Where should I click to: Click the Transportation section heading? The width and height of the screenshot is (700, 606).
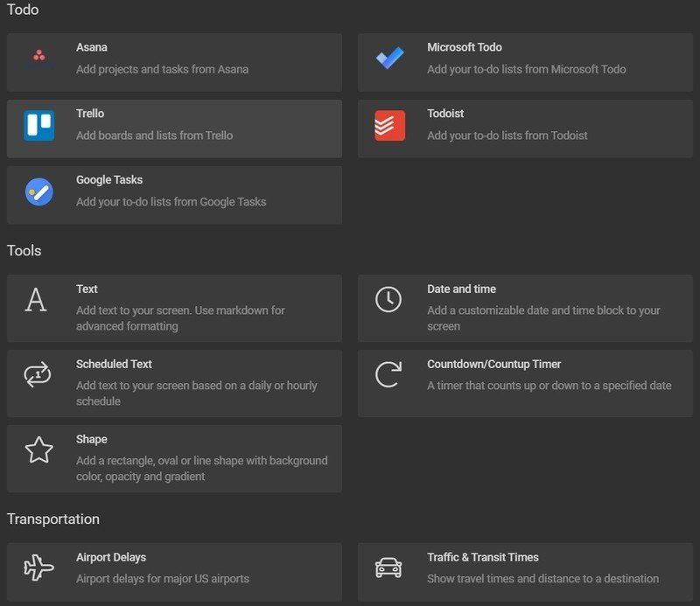point(53,519)
